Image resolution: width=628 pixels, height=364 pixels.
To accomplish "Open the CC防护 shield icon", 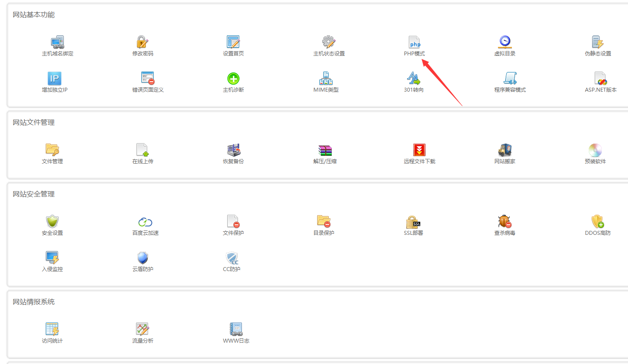I will click(232, 258).
